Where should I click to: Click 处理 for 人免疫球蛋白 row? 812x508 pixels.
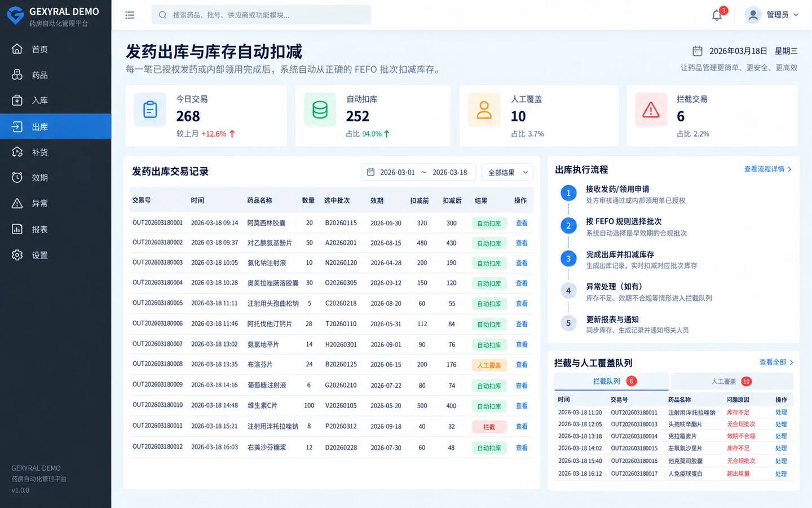[x=781, y=474]
